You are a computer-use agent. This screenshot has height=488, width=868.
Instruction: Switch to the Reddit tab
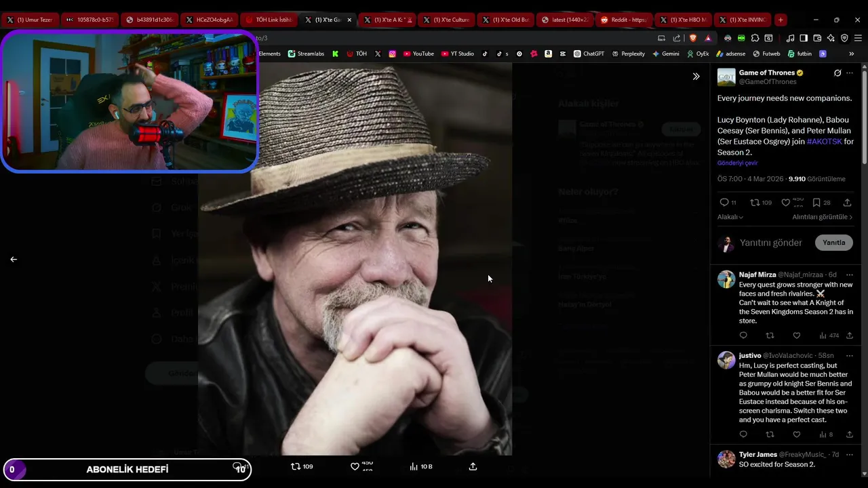(624, 20)
